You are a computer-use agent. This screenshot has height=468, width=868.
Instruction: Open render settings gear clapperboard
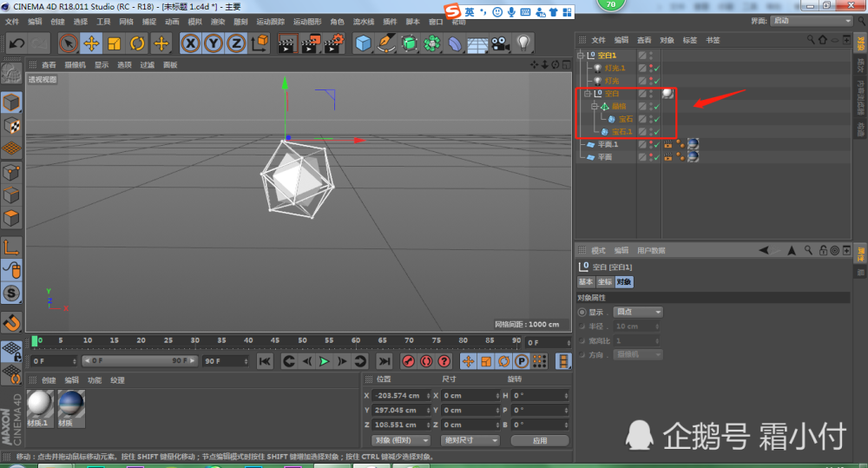334,43
